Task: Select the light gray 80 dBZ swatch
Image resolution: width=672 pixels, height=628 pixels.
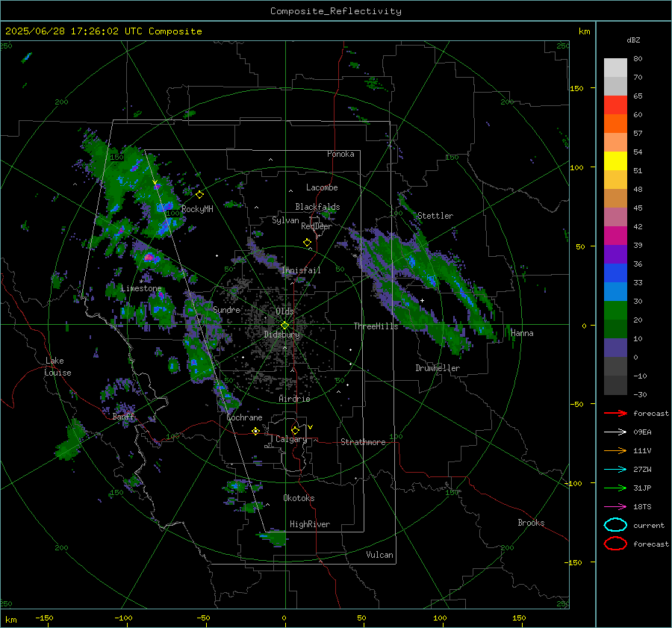Action: [x=615, y=67]
